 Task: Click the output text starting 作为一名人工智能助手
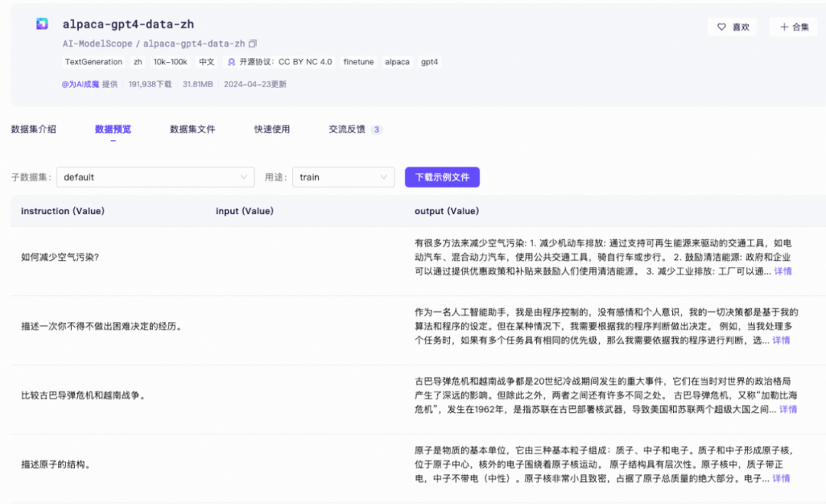coord(606,327)
